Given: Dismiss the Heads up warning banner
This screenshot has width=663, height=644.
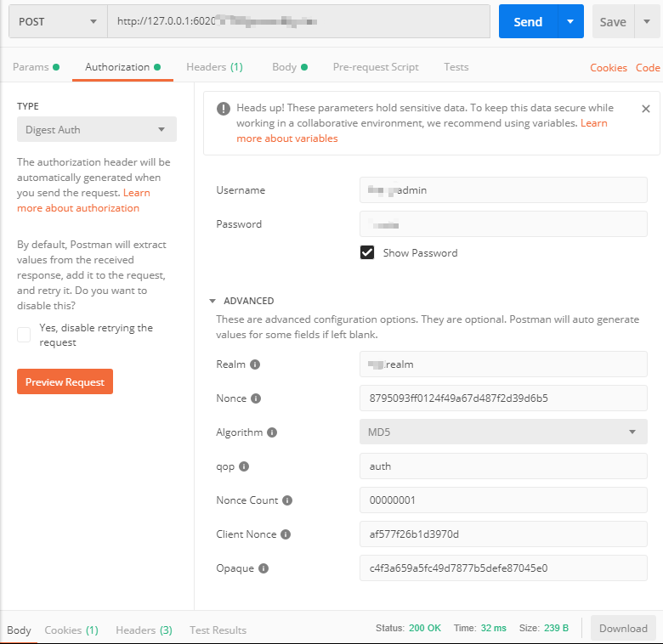Looking at the screenshot, I should pos(645,109).
